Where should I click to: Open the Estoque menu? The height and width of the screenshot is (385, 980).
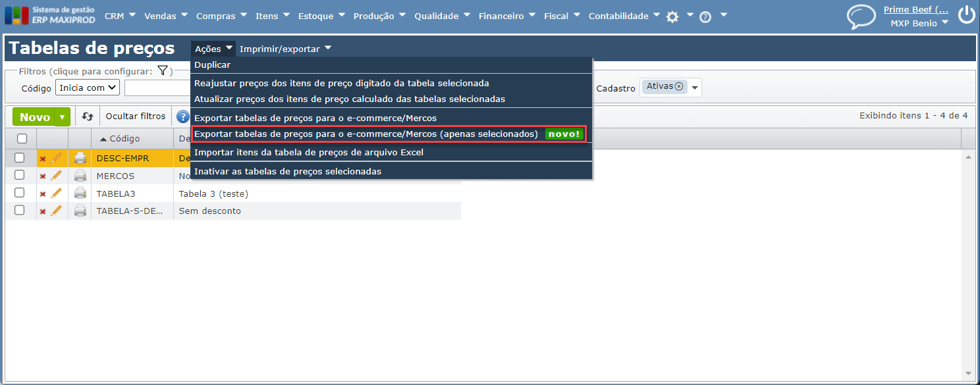coord(321,16)
